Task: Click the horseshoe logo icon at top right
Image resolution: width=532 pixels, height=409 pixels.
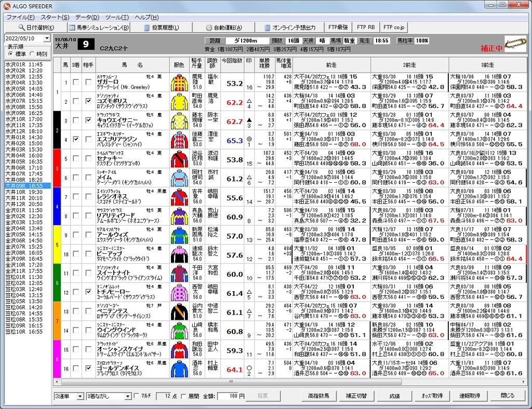Action: click(515, 44)
